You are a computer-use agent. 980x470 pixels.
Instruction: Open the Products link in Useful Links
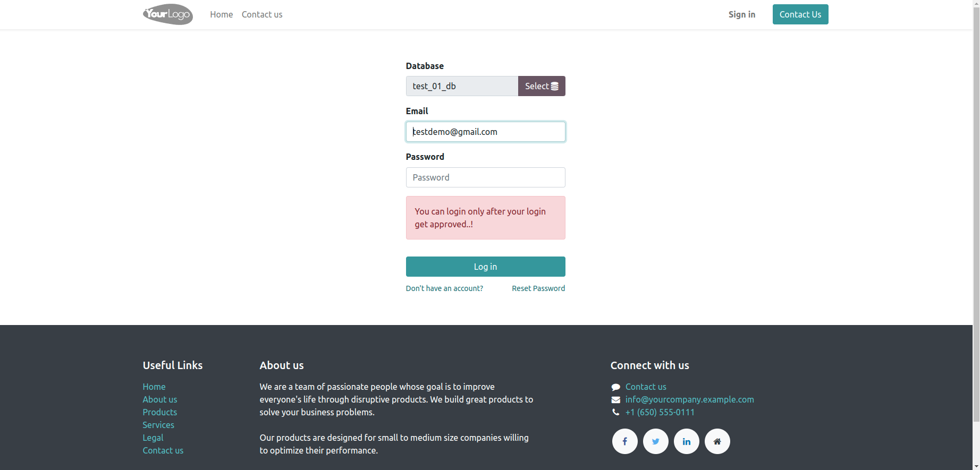(x=159, y=412)
